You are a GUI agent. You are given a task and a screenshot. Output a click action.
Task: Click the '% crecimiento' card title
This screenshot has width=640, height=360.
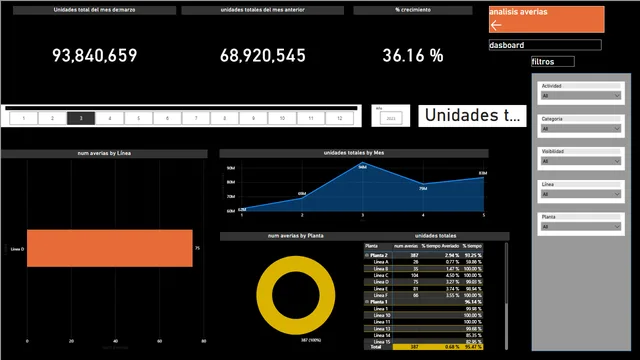[x=413, y=10]
